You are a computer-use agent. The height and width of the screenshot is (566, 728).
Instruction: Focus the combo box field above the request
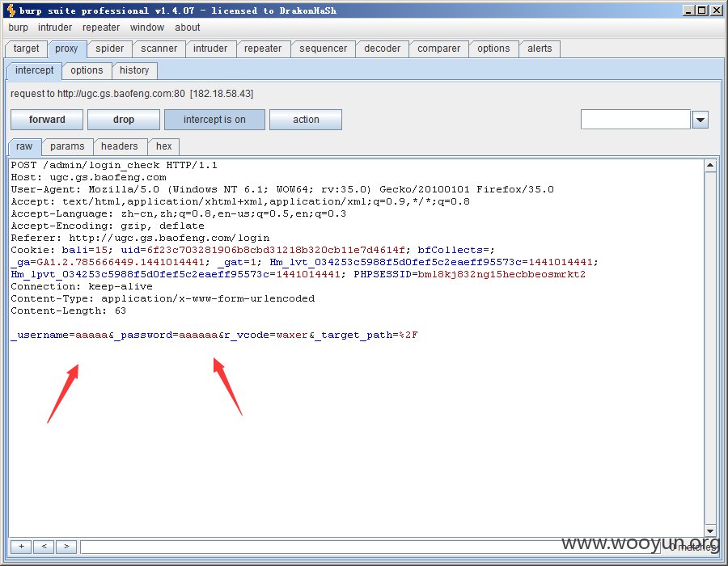[x=636, y=120]
